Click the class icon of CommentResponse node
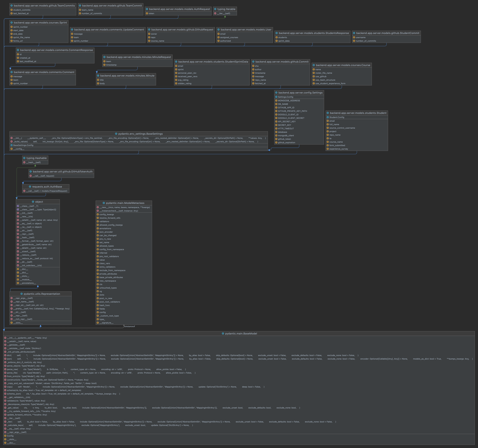Viewport: 478px width, 448px height. [18, 50]
